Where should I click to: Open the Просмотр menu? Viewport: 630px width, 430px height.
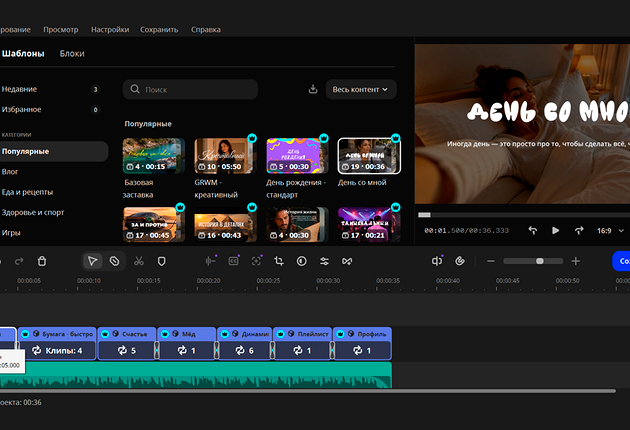pyautogui.click(x=61, y=30)
